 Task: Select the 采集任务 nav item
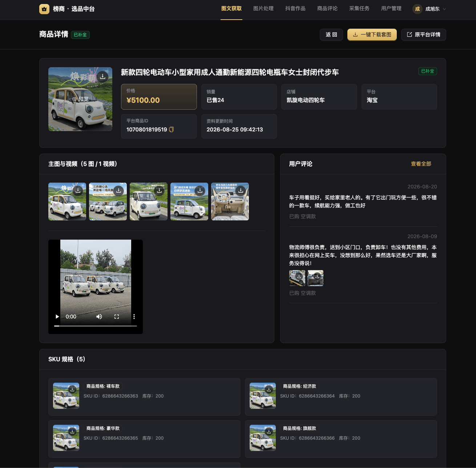359,9
